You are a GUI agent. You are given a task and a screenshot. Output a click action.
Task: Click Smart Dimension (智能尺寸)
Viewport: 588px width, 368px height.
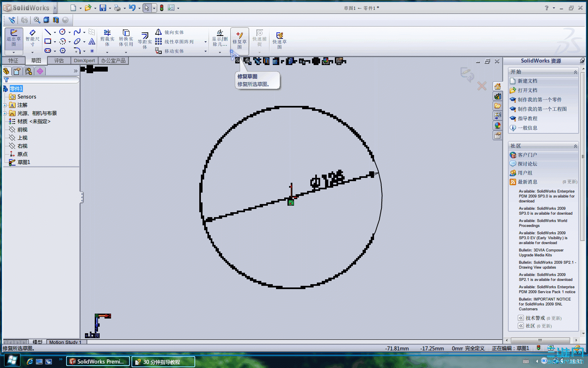[x=32, y=38]
